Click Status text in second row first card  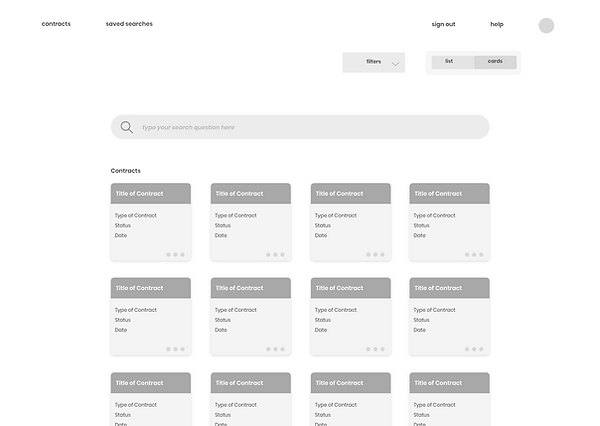[x=122, y=320]
